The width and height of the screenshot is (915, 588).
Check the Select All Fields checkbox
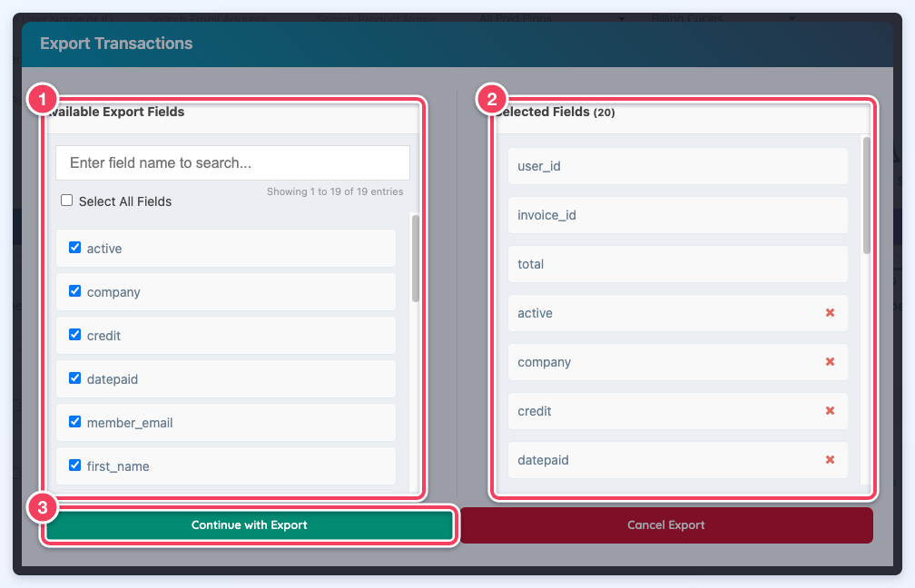point(67,201)
